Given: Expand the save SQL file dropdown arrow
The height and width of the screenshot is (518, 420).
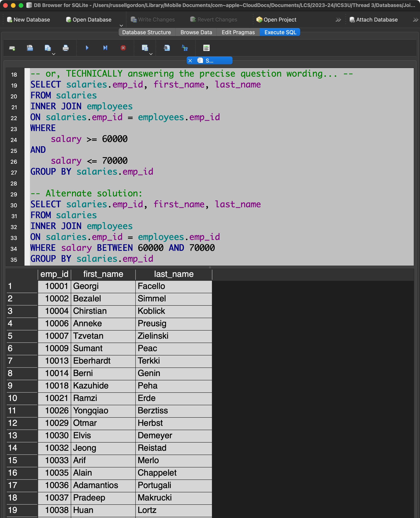Looking at the screenshot, I should 54,54.
